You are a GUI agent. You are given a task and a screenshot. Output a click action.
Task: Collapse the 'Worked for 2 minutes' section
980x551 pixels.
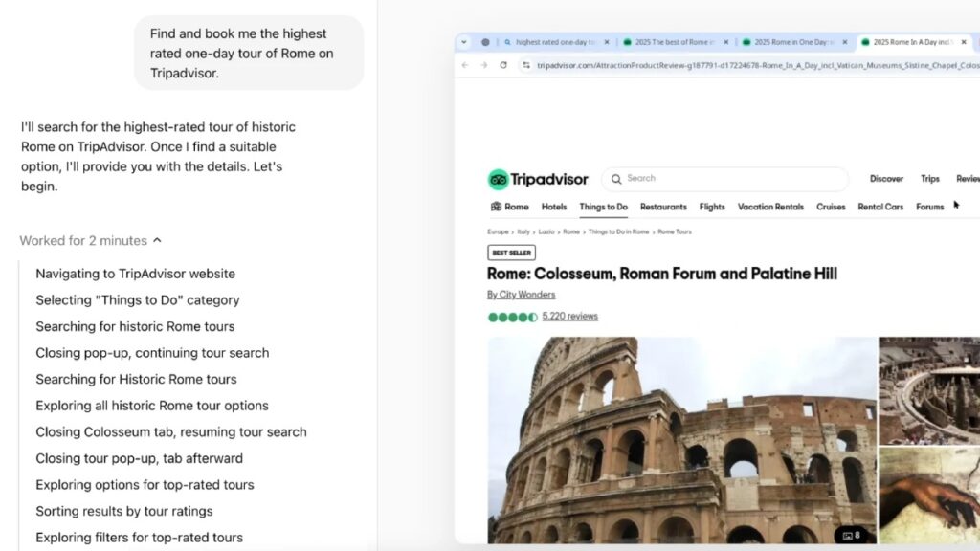point(157,241)
